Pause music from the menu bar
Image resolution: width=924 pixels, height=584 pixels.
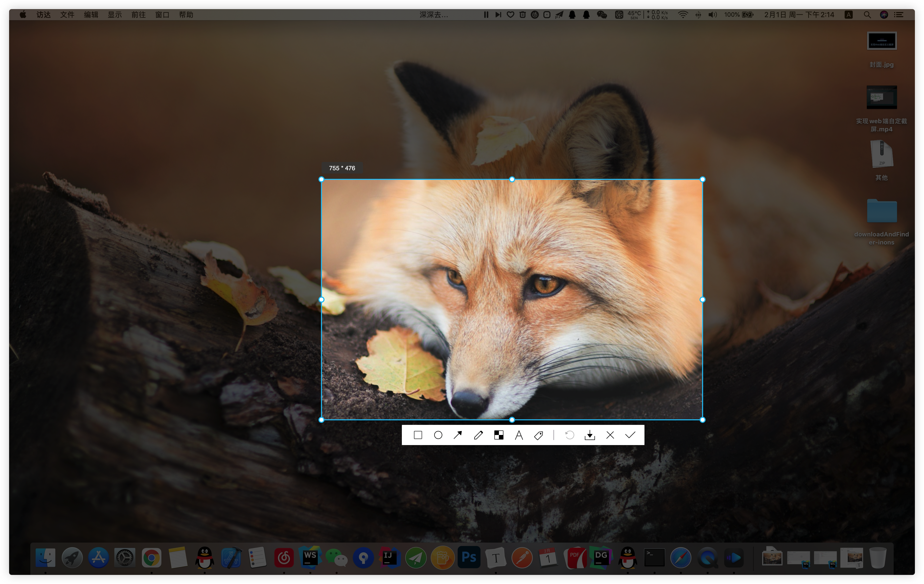pos(486,15)
